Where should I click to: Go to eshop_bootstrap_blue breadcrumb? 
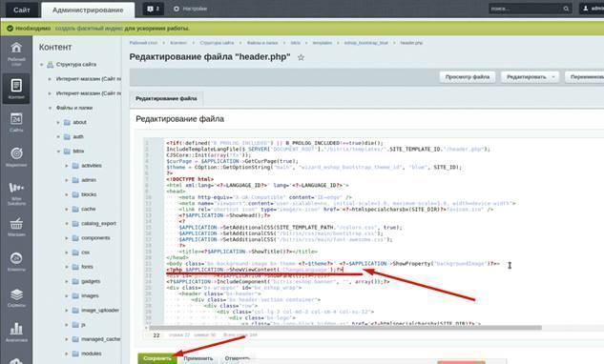click(x=366, y=43)
